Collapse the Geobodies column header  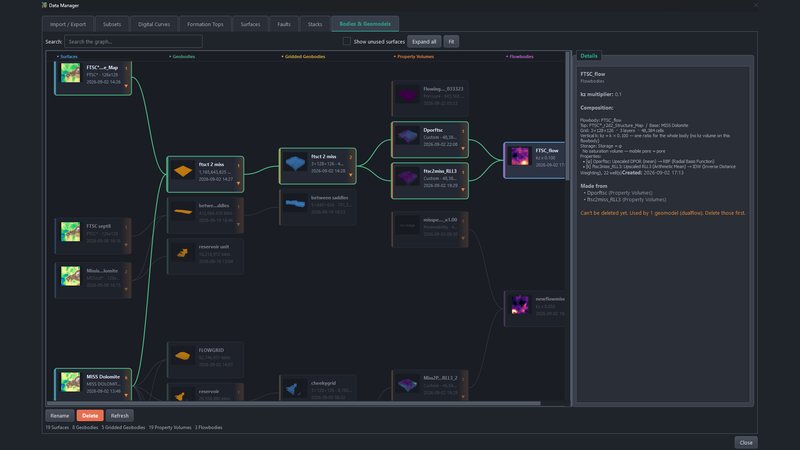(182, 57)
